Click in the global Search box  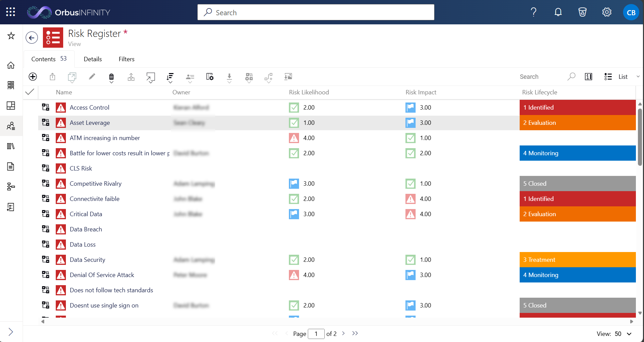pyautogui.click(x=316, y=12)
